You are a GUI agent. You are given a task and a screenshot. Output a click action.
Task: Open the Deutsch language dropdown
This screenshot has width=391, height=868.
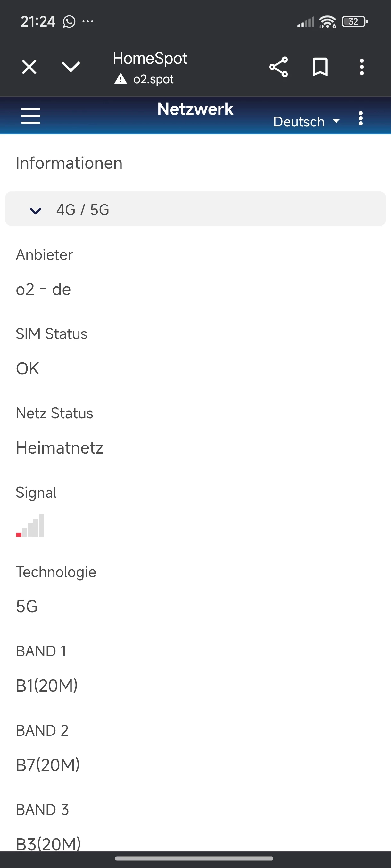(x=306, y=122)
